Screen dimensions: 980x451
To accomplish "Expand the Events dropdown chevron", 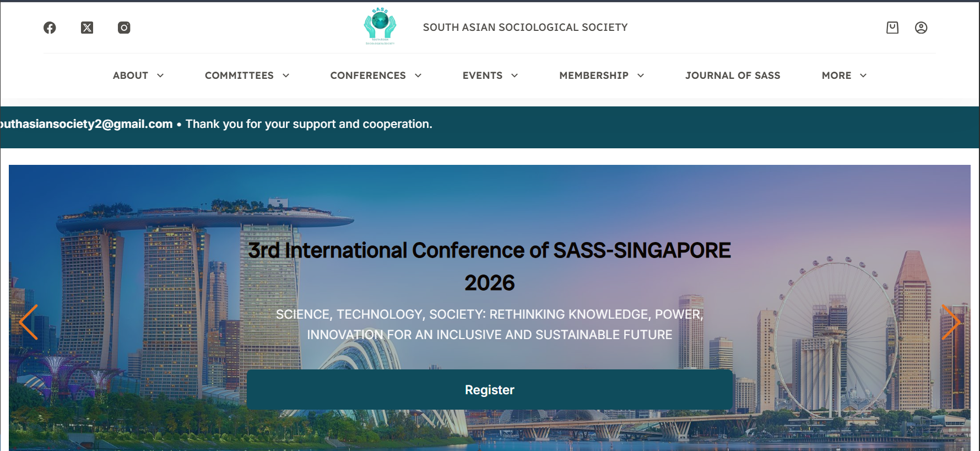I will tap(515, 76).
